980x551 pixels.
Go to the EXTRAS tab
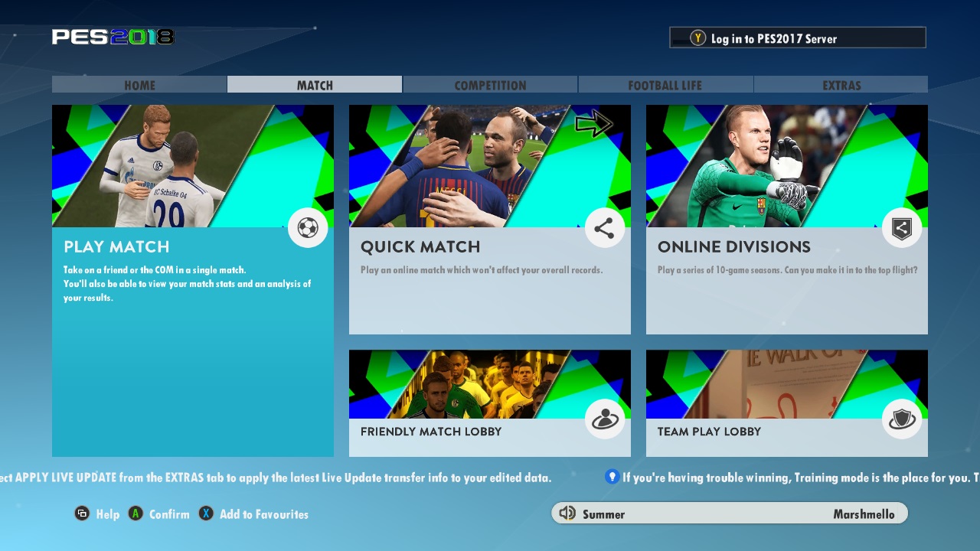(x=841, y=85)
